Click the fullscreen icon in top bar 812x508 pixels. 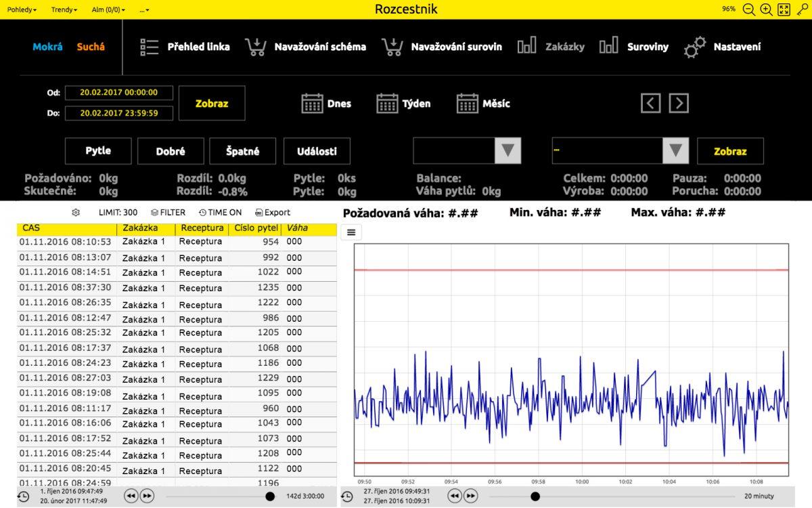(x=784, y=9)
